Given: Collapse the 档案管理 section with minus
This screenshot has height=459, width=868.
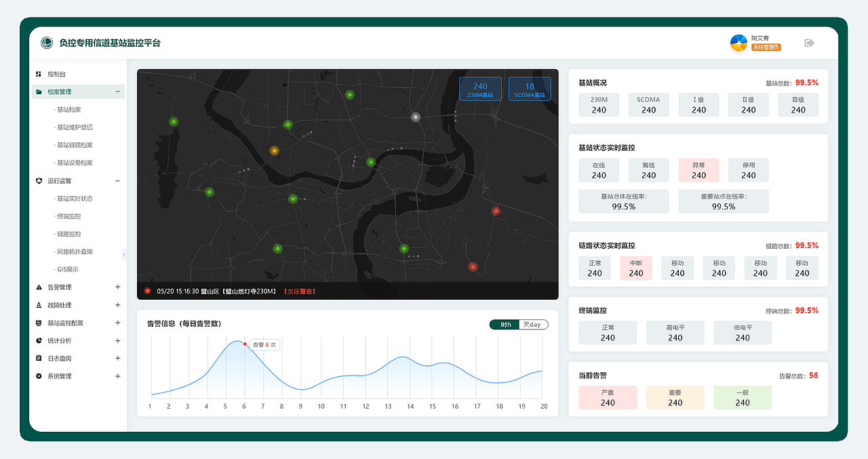Looking at the screenshot, I should (x=117, y=92).
